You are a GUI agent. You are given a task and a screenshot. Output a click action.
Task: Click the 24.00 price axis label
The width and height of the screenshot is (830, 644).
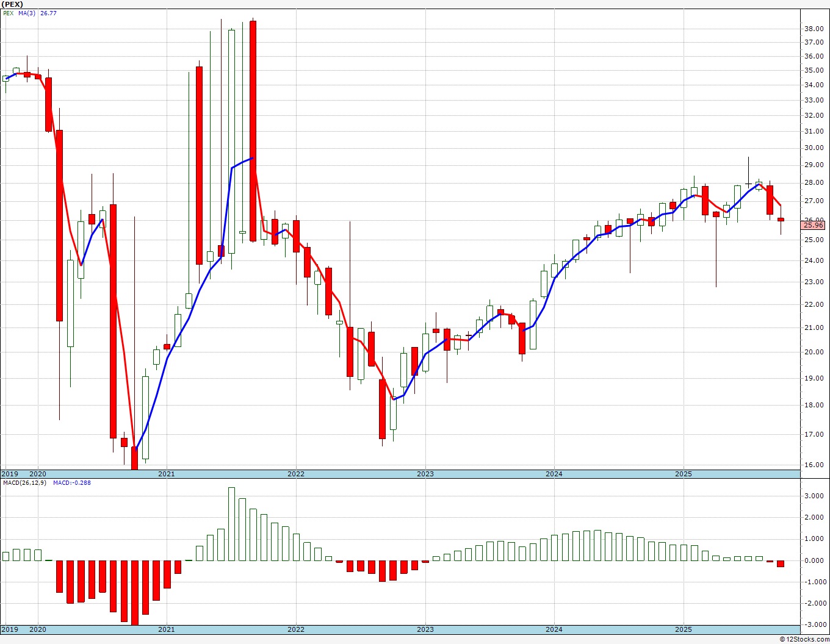point(814,260)
